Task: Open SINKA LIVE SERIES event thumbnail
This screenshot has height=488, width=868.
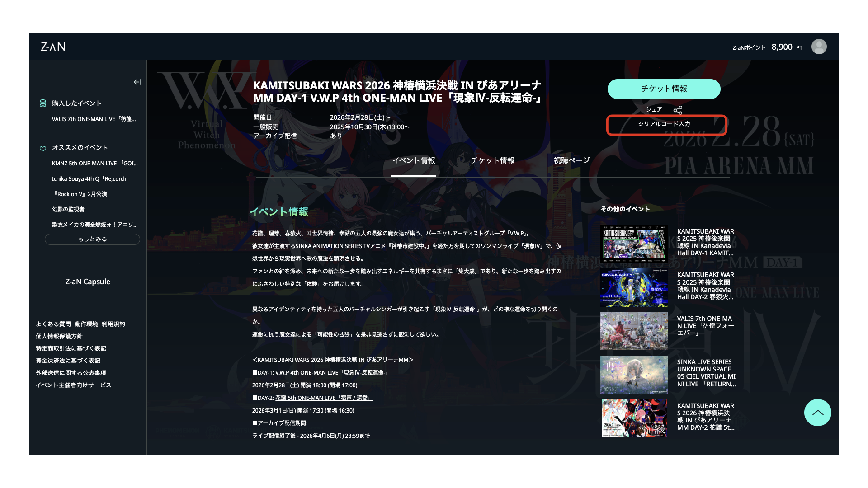Action: click(634, 374)
